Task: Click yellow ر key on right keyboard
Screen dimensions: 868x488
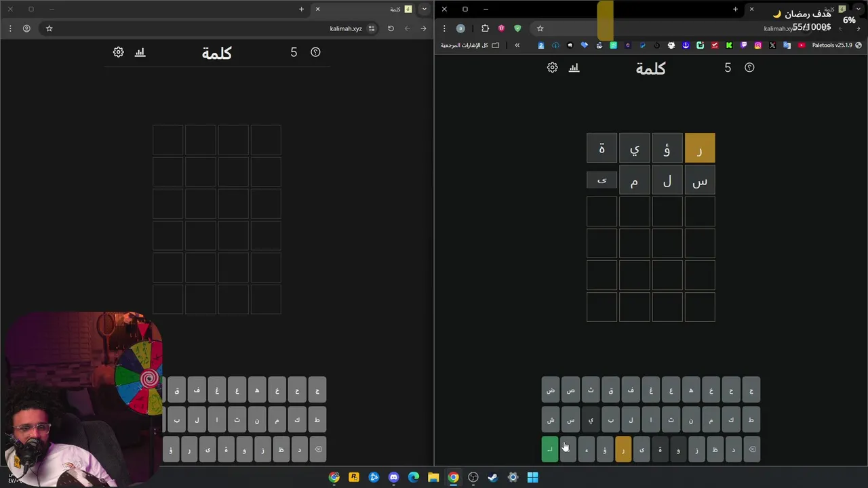Action: (x=623, y=449)
